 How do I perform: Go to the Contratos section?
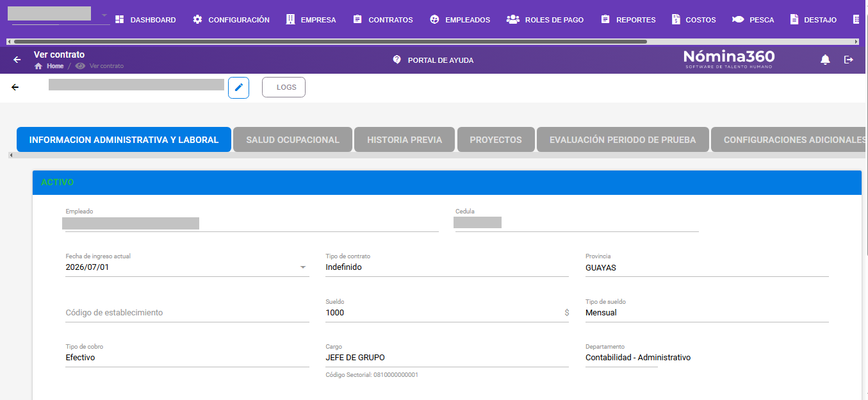pos(383,20)
